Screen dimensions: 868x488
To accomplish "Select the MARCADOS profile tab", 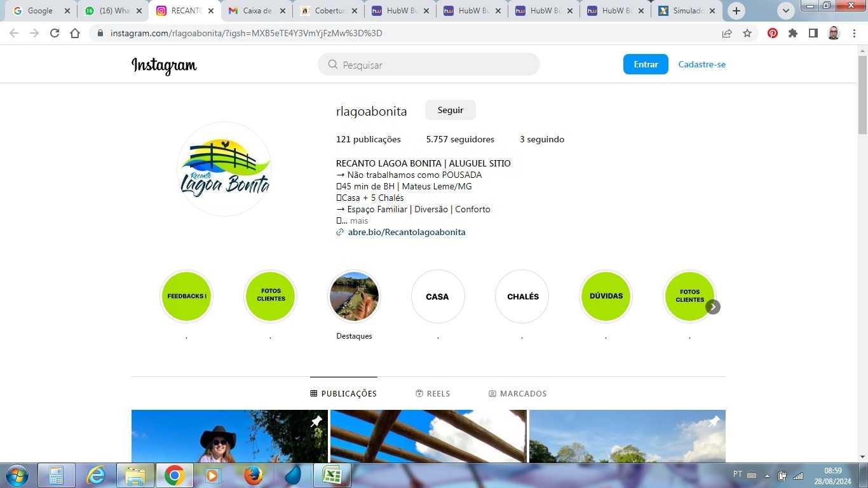I will (517, 394).
